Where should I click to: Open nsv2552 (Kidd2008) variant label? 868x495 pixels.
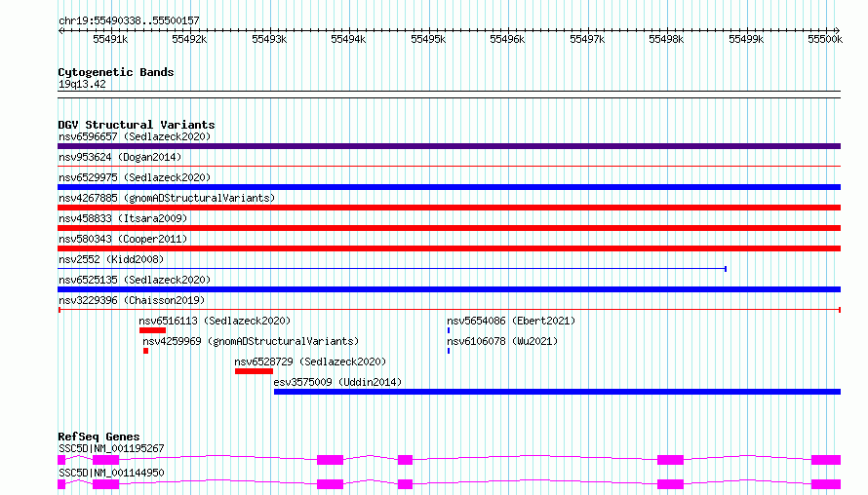click(111, 259)
